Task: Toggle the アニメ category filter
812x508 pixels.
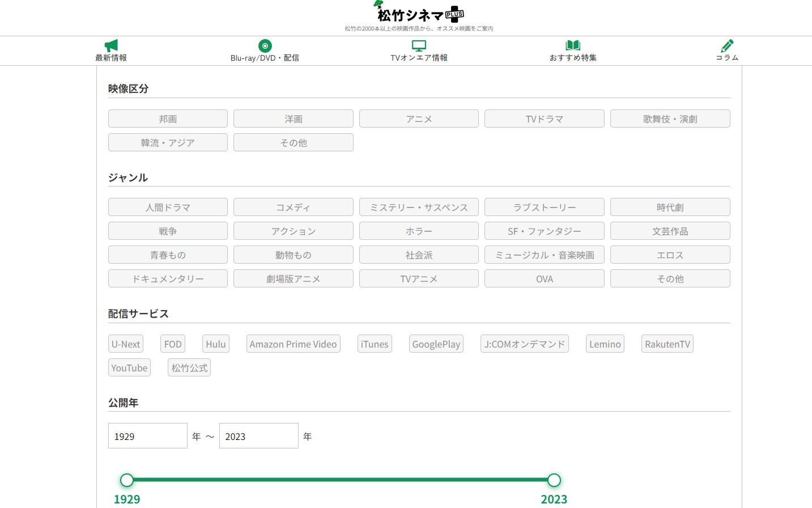Action: [419, 118]
